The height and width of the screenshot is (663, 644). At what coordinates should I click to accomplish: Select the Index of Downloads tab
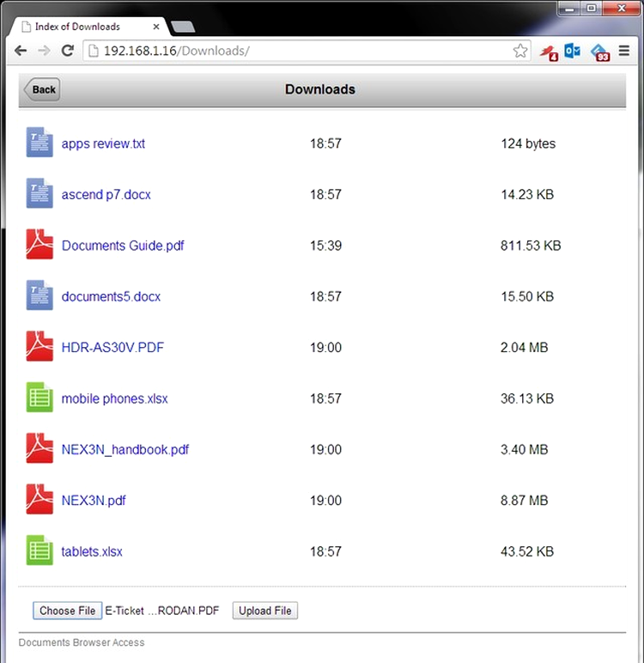click(x=87, y=27)
